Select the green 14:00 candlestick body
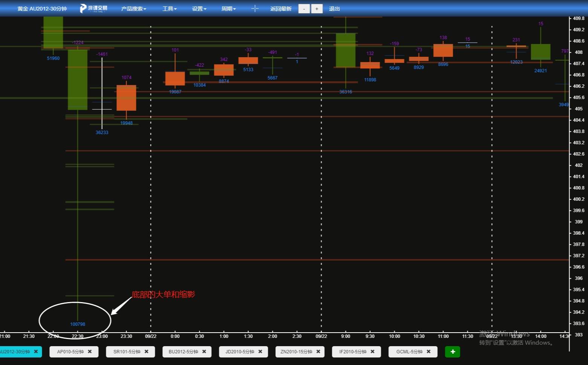The height and width of the screenshot is (365, 588). coord(541,52)
